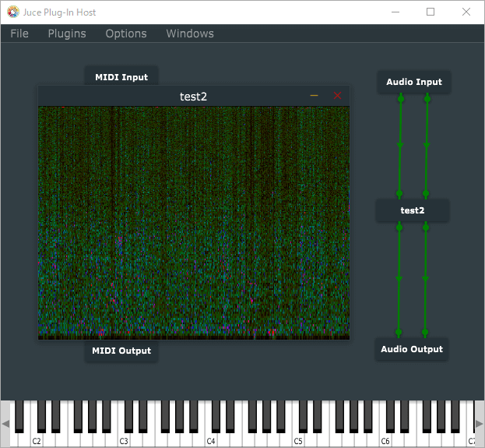Maximize the Juce Plug-In Host window
This screenshot has width=485, height=448.
coord(431,12)
